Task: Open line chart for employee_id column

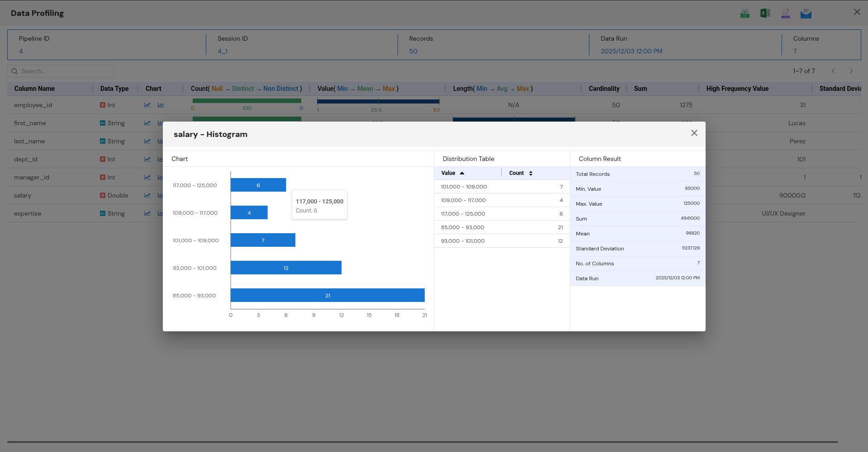Action: pos(147,105)
